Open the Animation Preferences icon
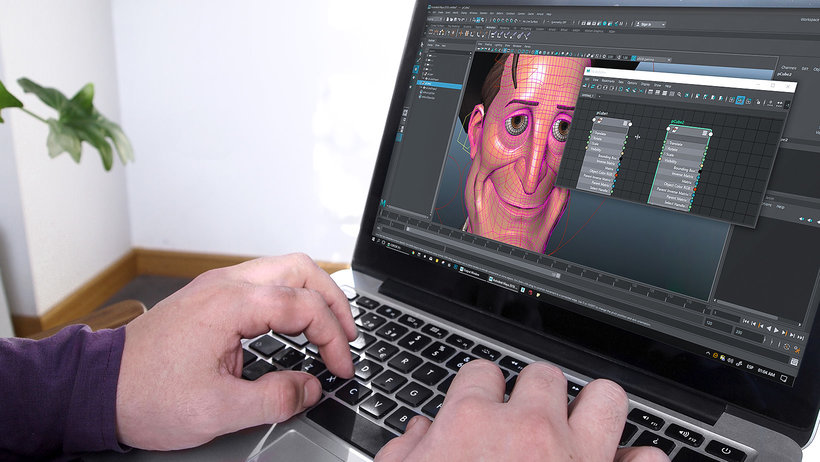 pyautogui.click(x=797, y=350)
